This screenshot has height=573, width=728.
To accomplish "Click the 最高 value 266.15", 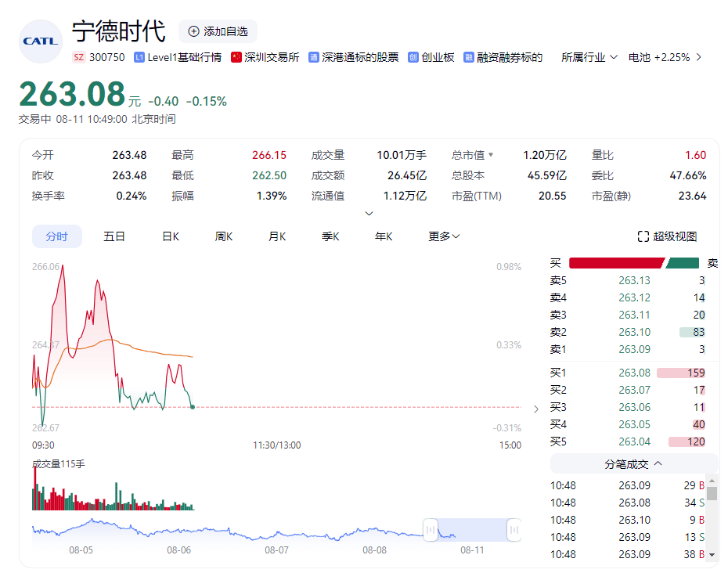I will coord(269,155).
